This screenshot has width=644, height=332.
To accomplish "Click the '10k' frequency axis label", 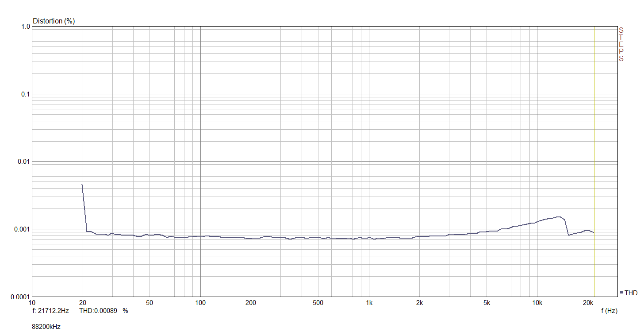I will [537, 303].
